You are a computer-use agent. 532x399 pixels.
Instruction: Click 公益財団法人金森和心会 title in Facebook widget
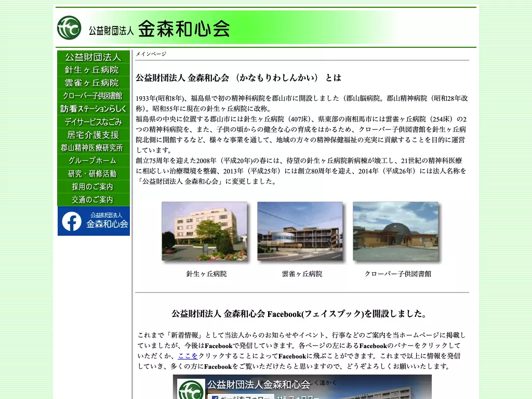(259, 385)
